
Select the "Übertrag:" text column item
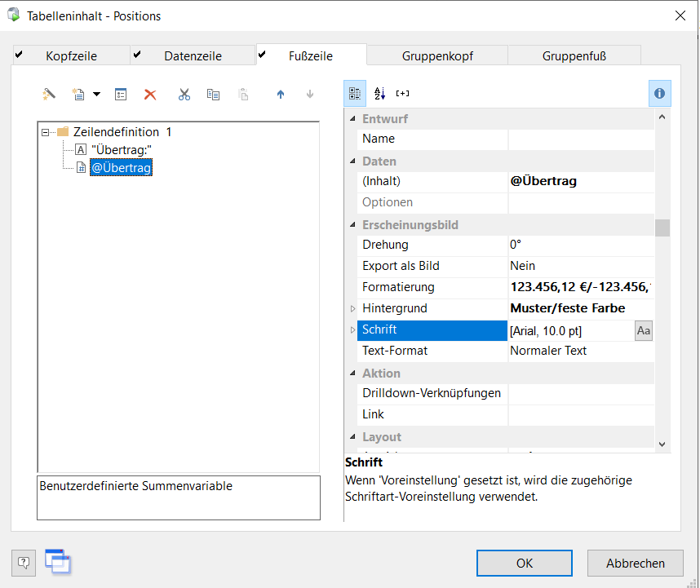click(x=122, y=150)
